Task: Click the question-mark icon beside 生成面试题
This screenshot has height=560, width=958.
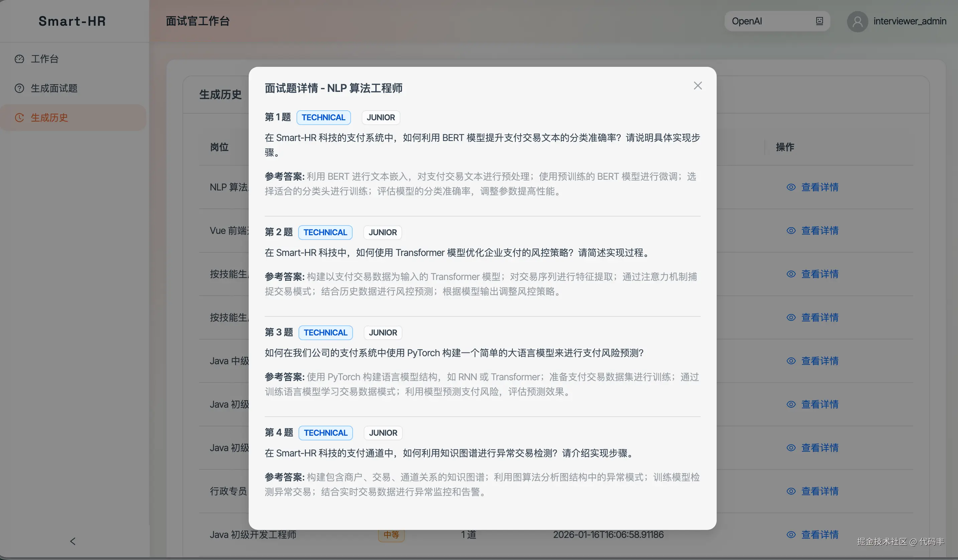Action: (19, 88)
